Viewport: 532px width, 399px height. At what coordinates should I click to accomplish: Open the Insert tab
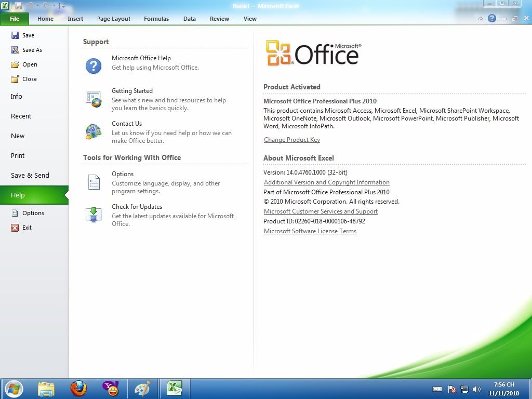click(x=75, y=19)
